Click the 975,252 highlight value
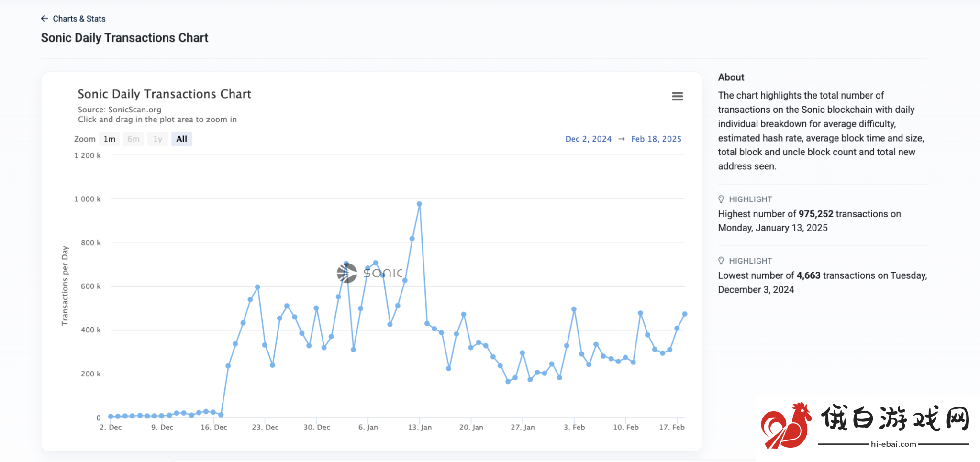Screen dimensions: 980x462 (816, 214)
